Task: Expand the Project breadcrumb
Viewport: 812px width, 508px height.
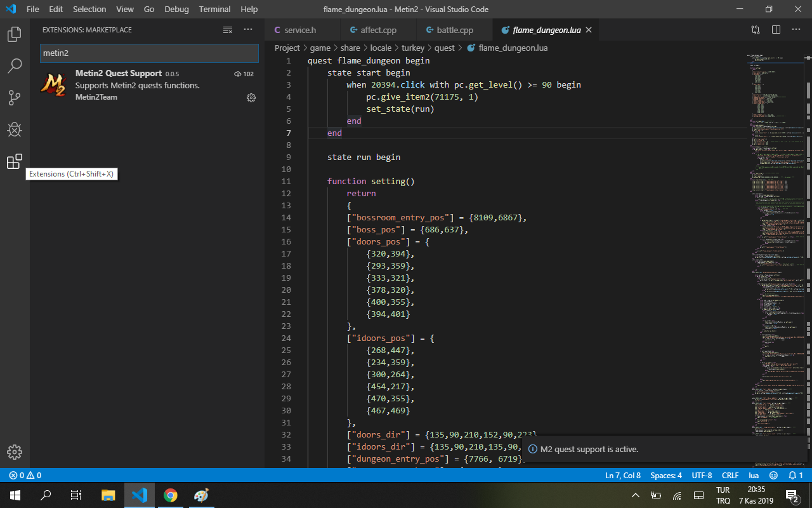Action: [287, 48]
